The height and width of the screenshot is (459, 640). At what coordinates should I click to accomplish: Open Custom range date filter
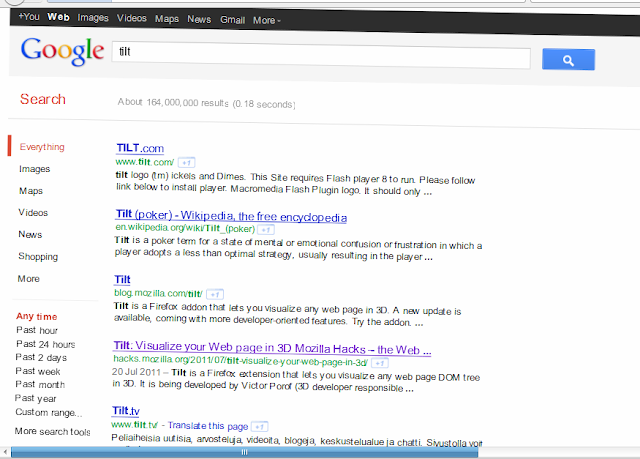coord(49,412)
